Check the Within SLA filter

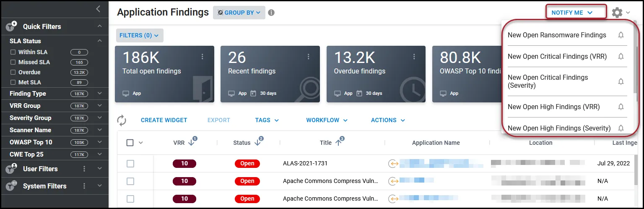[x=13, y=52]
